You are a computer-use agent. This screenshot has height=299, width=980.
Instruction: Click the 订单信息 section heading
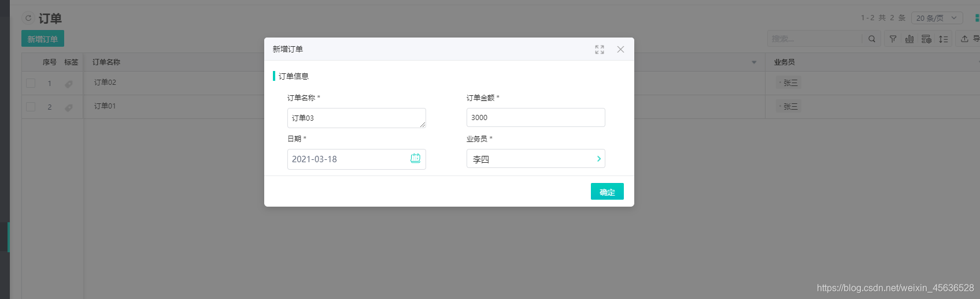point(294,76)
